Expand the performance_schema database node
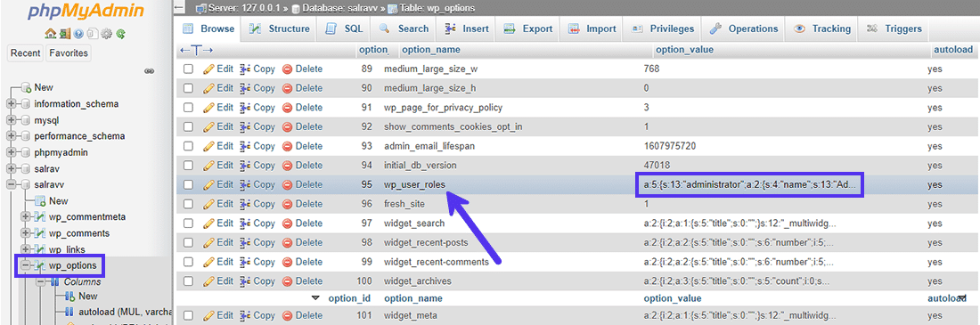 point(11,136)
